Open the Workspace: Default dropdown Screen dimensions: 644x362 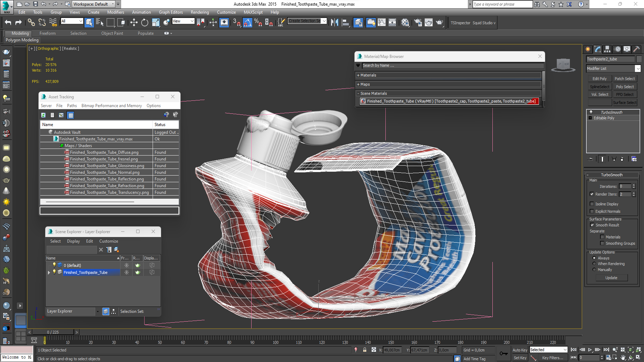point(94,4)
